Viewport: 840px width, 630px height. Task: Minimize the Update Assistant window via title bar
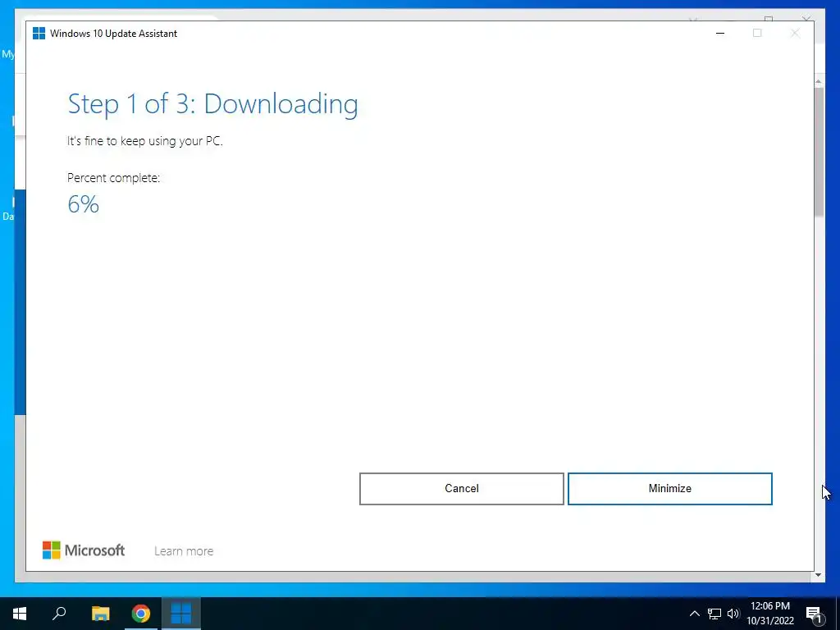tap(720, 33)
